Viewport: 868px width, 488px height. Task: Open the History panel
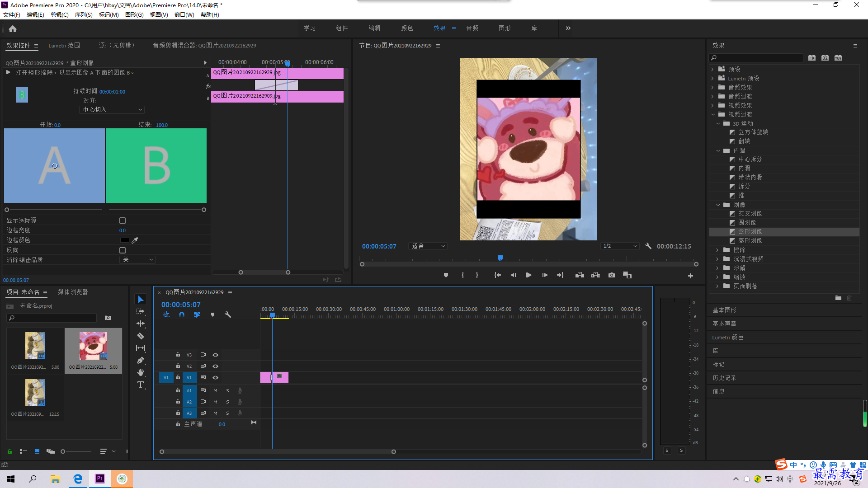pyautogui.click(x=724, y=378)
